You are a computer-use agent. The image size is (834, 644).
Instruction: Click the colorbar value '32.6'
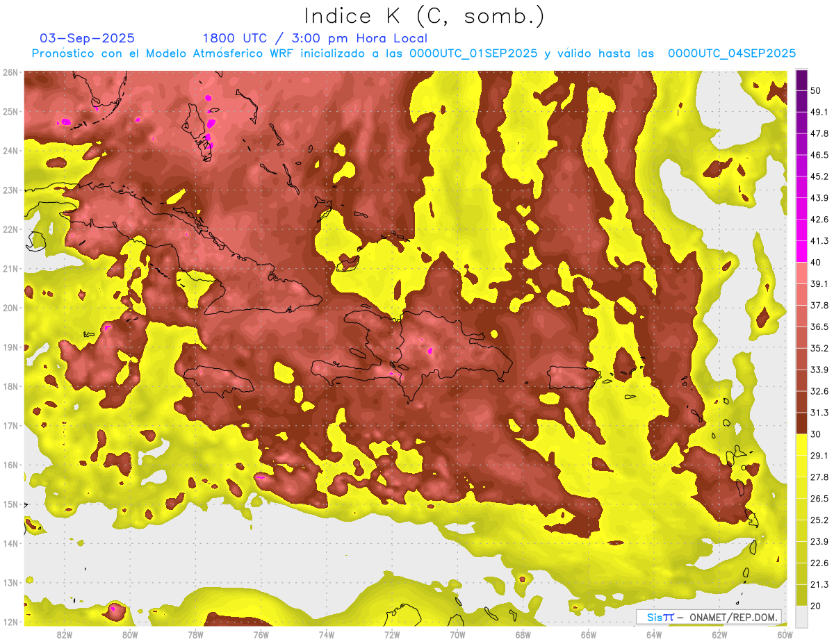pyautogui.click(x=819, y=391)
